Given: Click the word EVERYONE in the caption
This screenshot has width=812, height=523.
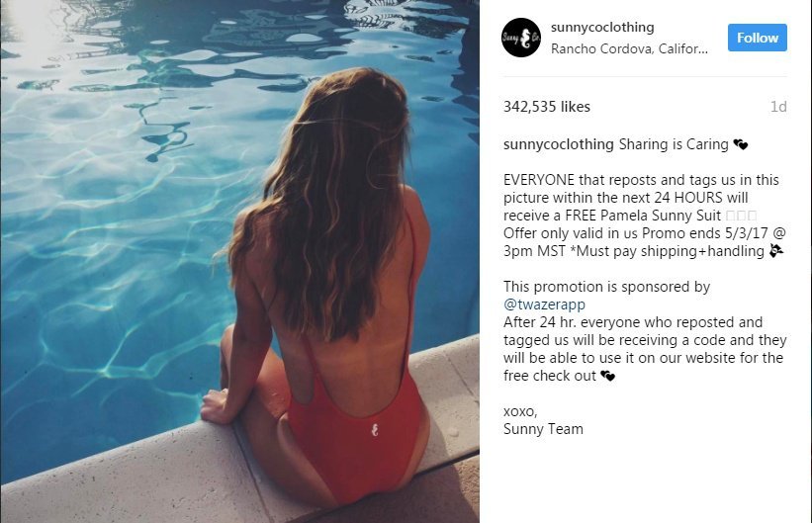Looking at the screenshot, I should tap(539, 180).
